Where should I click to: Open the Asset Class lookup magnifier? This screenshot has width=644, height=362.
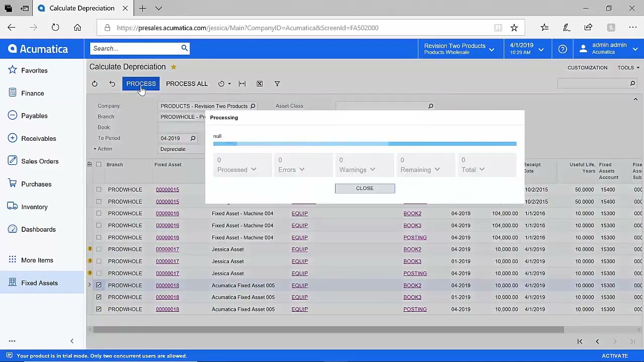(431, 106)
